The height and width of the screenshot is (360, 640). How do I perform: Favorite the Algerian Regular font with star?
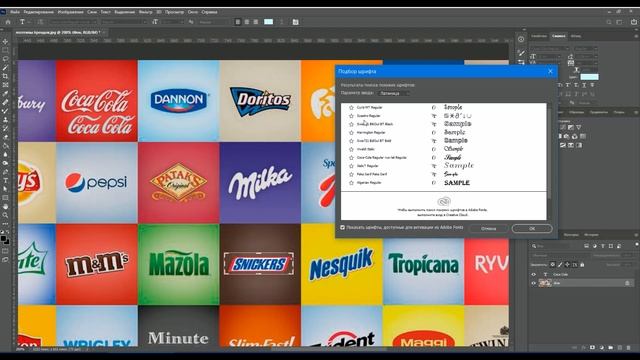pos(351,182)
